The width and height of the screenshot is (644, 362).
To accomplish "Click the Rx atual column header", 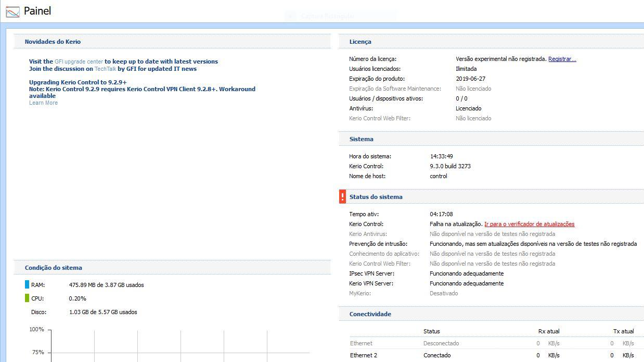I will (549, 331).
